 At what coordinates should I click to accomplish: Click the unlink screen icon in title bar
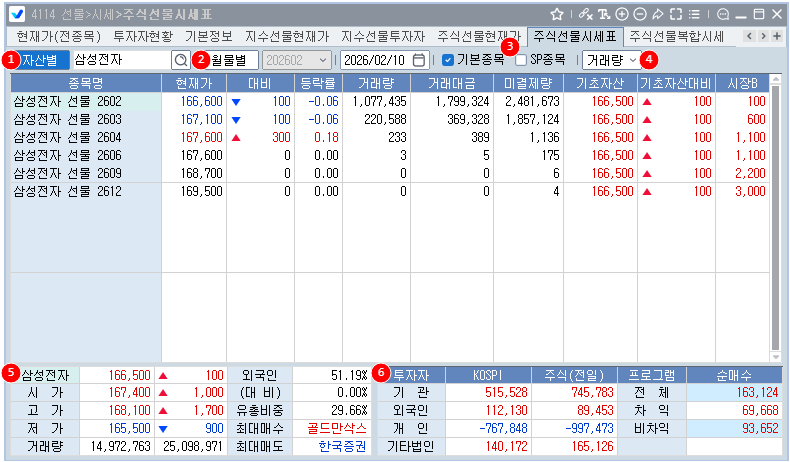[x=586, y=14]
